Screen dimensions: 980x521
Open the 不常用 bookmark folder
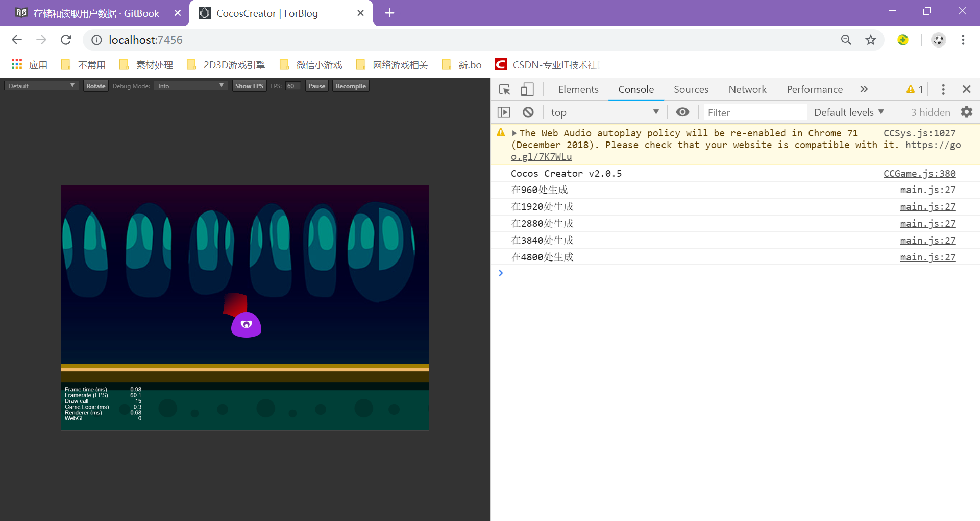pyautogui.click(x=83, y=65)
